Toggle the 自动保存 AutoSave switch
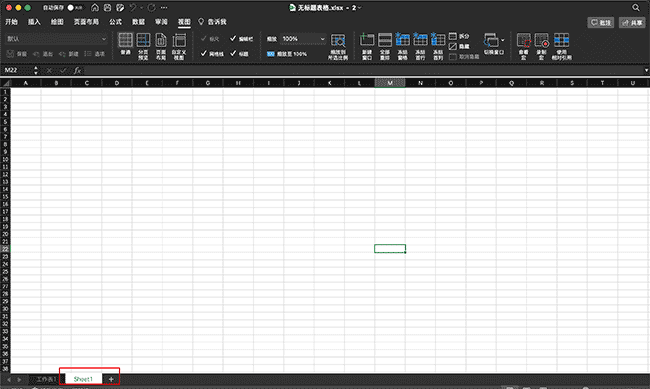 [75, 7]
